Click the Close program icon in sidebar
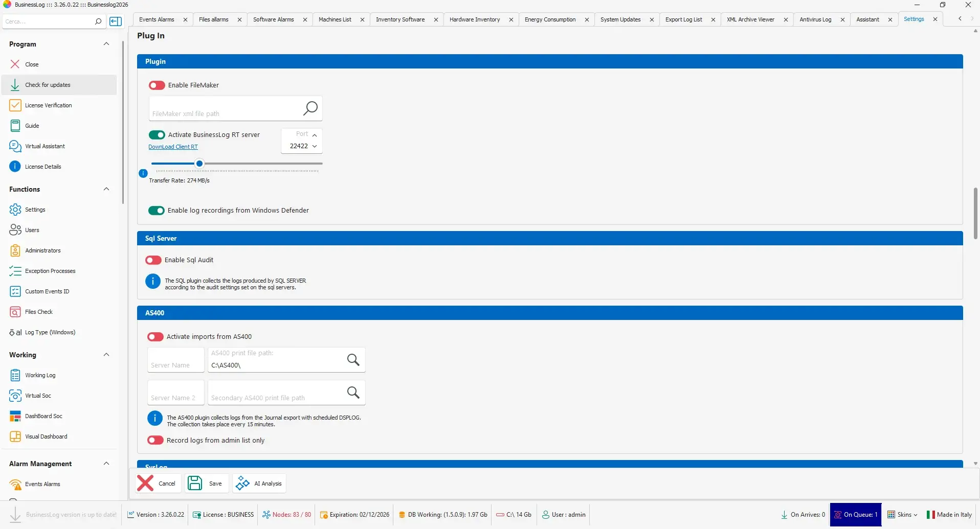The image size is (980, 529). click(15, 64)
